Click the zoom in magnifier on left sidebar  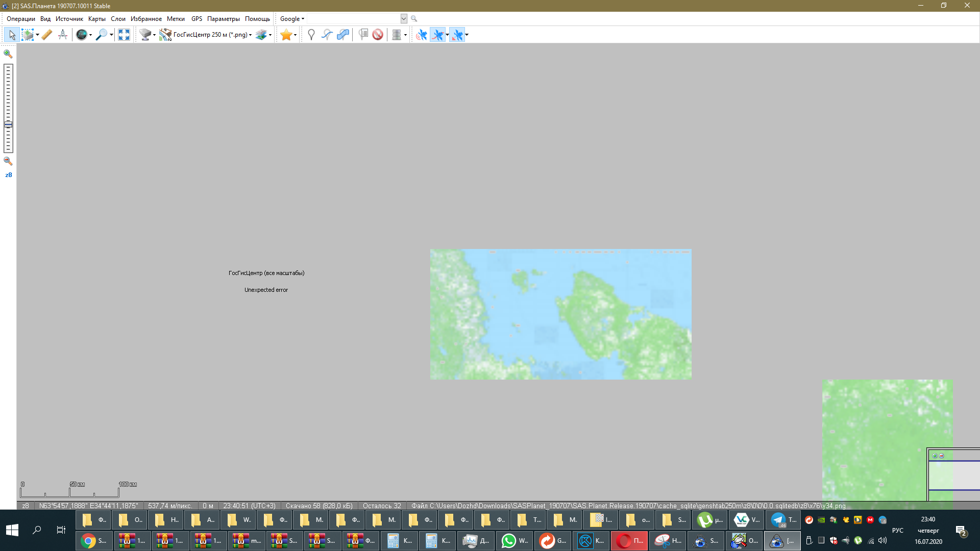8,54
